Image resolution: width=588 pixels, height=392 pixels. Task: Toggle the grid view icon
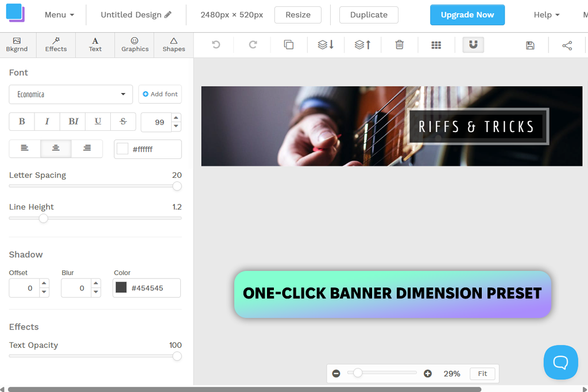pyautogui.click(x=436, y=45)
